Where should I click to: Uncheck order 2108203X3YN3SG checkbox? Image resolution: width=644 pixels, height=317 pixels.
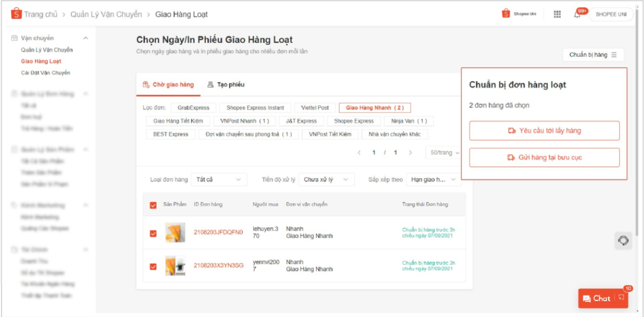(x=153, y=267)
